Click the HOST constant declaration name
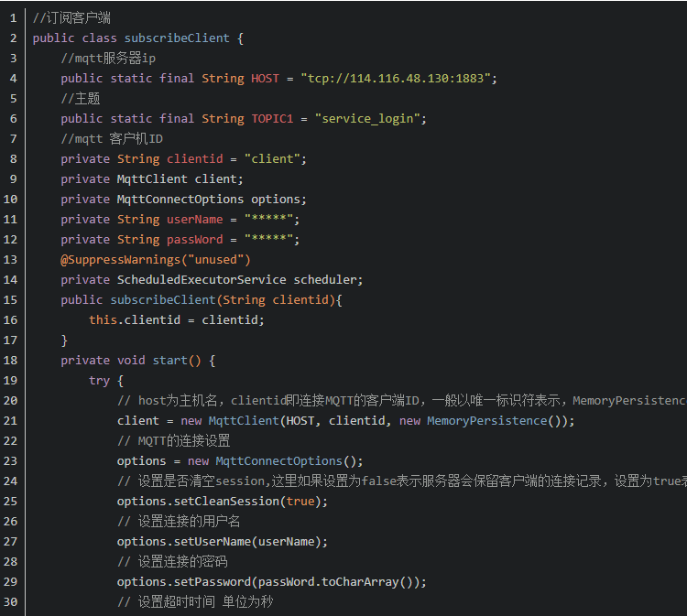Image resolution: width=687 pixels, height=616 pixels. click(265, 79)
